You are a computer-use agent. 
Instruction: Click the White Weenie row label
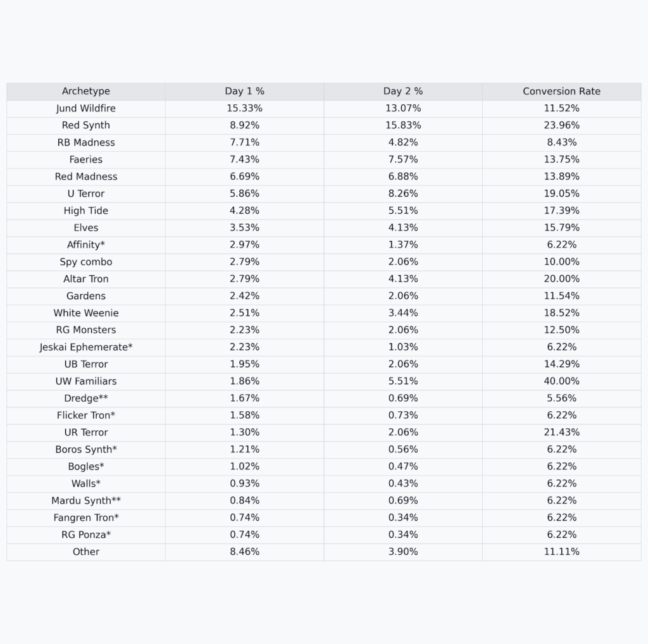click(86, 313)
